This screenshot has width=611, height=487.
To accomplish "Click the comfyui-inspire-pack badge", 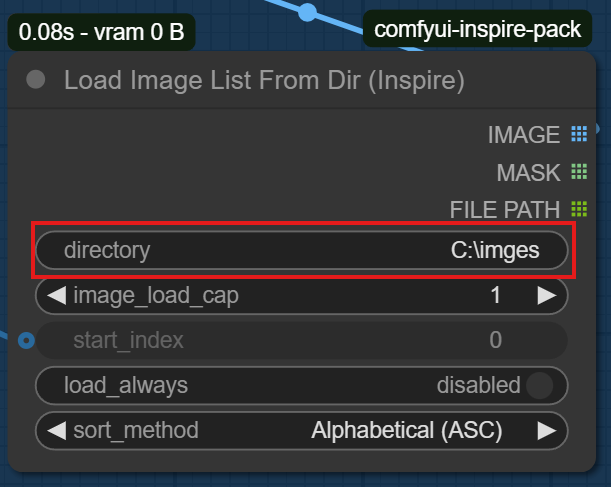I will pyautogui.click(x=477, y=30).
